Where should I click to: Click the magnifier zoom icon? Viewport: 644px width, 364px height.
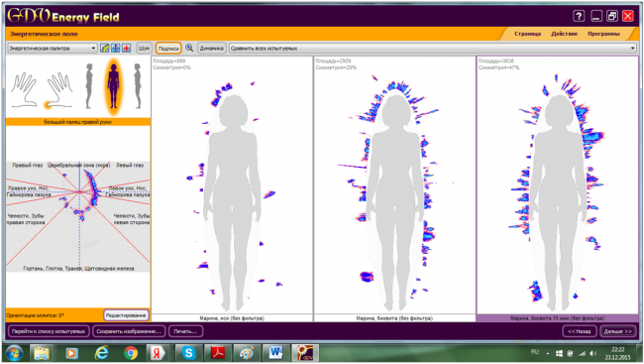click(189, 49)
